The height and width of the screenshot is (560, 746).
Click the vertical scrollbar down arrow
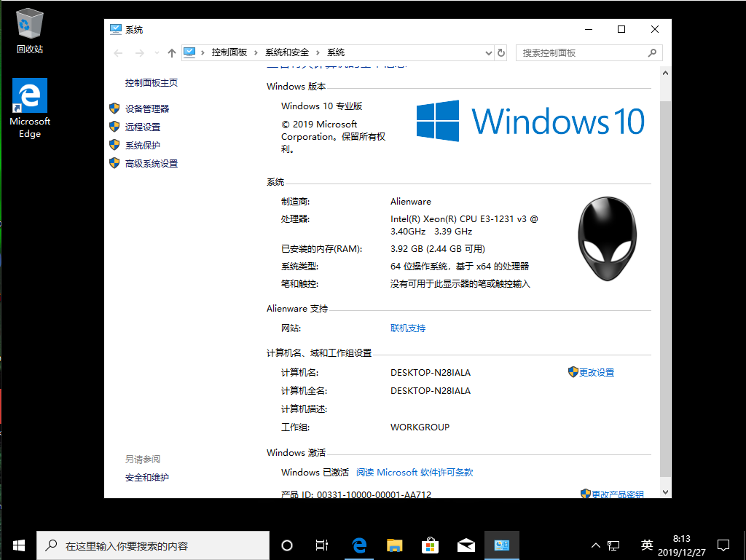pyautogui.click(x=664, y=492)
